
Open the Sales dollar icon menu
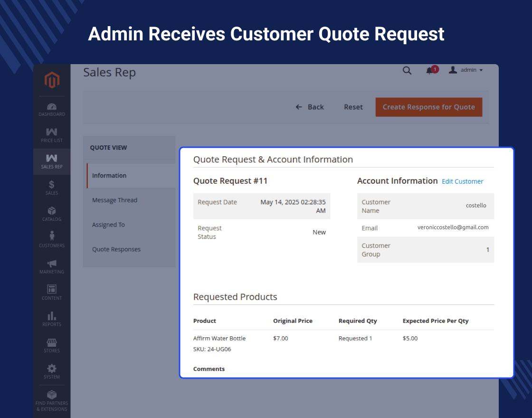[x=52, y=185]
